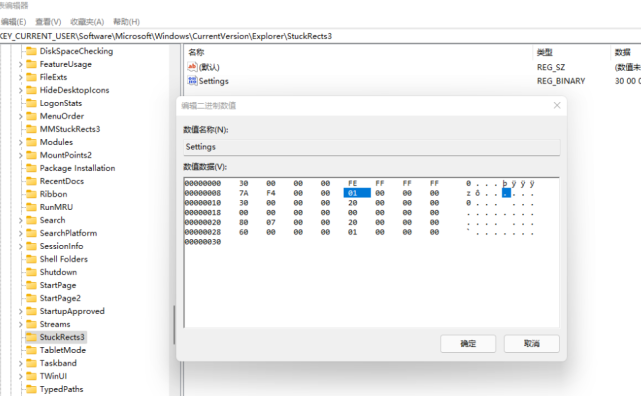641x396 pixels.
Task: Expand the SearchPlatform tree node
Action: click(x=20, y=233)
